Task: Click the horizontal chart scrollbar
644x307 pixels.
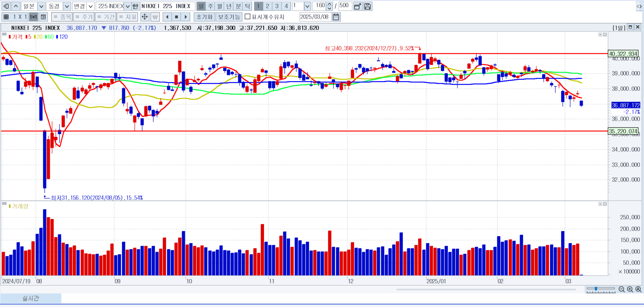Action: (486, 289)
